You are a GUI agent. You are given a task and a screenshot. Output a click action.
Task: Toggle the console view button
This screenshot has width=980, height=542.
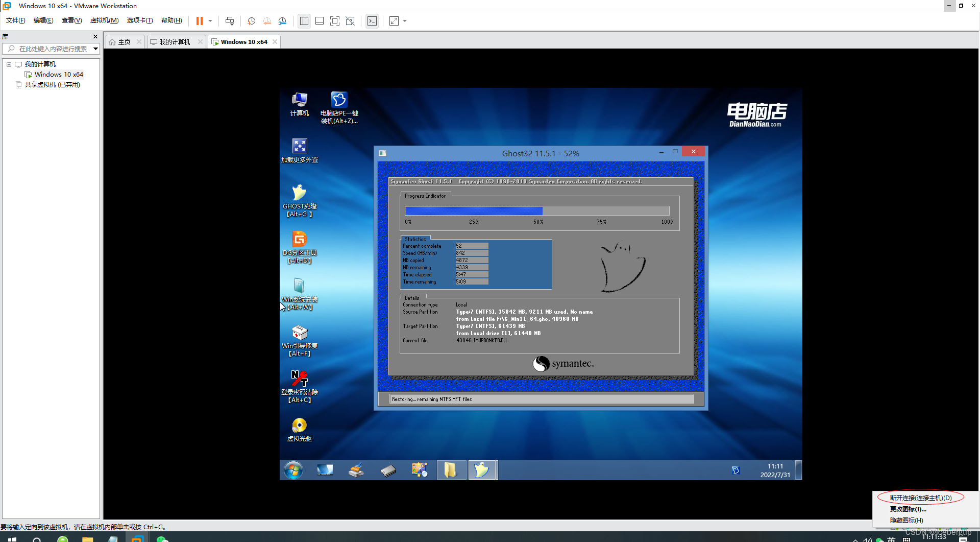coord(372,21)
